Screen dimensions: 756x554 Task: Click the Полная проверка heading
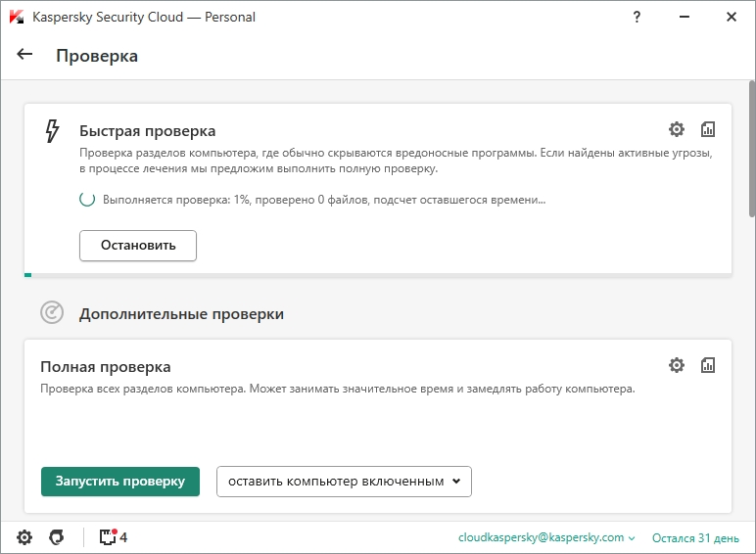point(106,367)
